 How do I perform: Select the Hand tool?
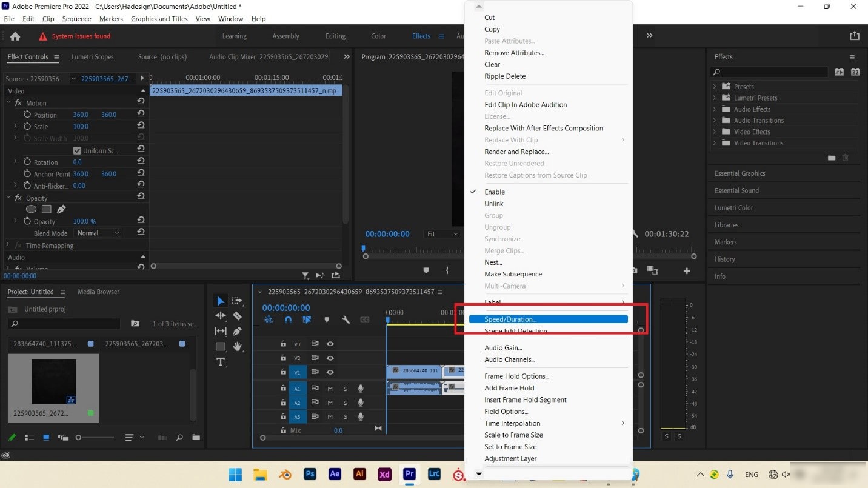coord(237,346)
